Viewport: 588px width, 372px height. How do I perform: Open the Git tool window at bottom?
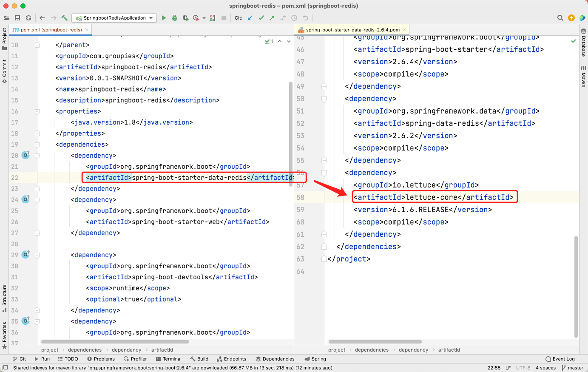coord(19,359)
